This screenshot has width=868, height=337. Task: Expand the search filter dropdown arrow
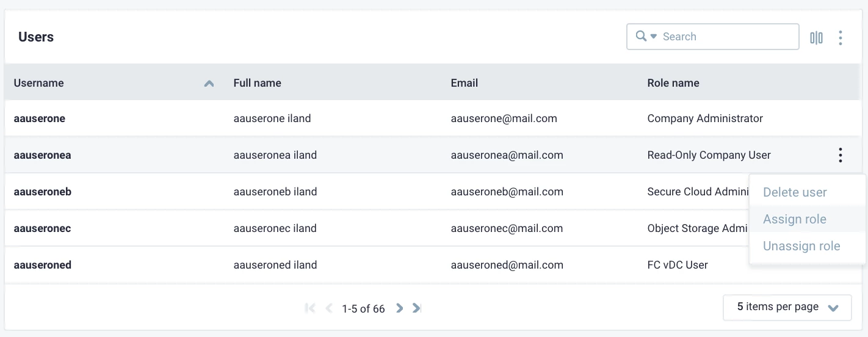(653, 37)
